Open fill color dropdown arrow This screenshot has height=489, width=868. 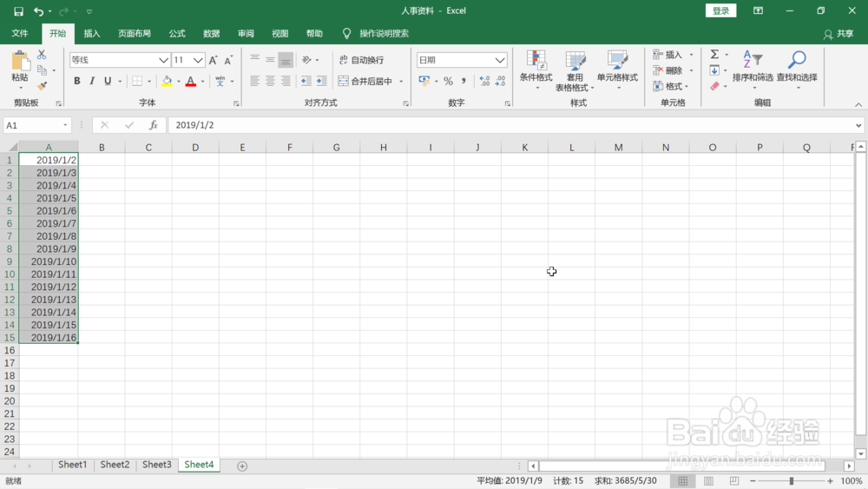point(179,82)
